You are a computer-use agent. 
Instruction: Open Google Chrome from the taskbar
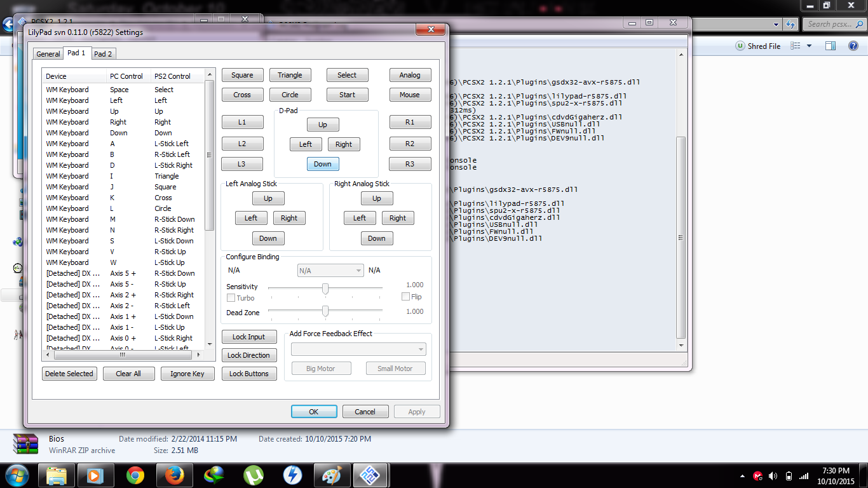tap(135, 475)
